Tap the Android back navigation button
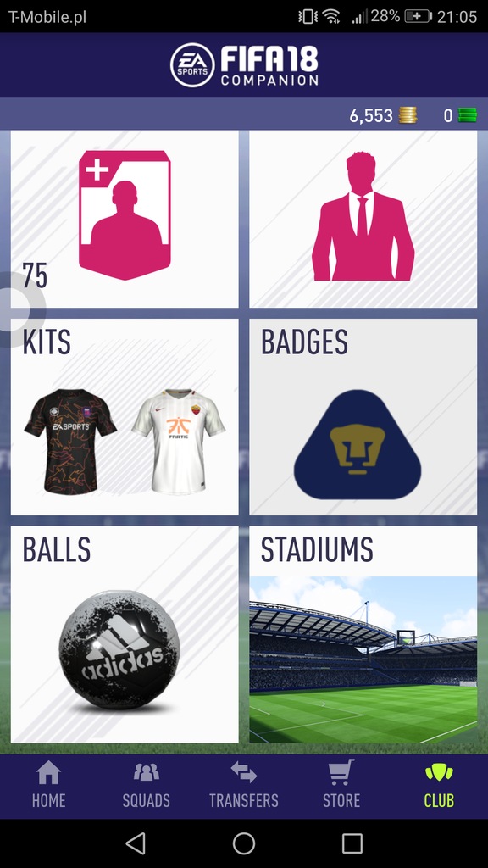488x868 pixels. (136, 843)
